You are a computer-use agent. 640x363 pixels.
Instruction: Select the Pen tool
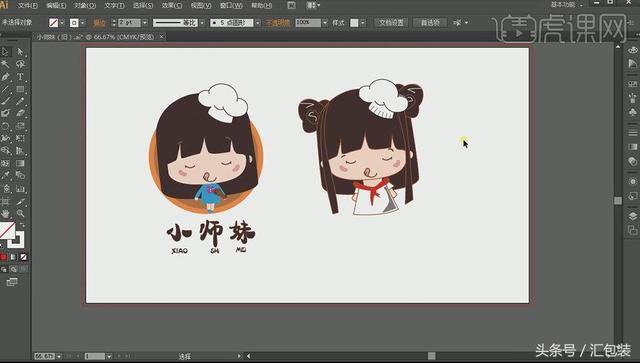tap(5, 77)
